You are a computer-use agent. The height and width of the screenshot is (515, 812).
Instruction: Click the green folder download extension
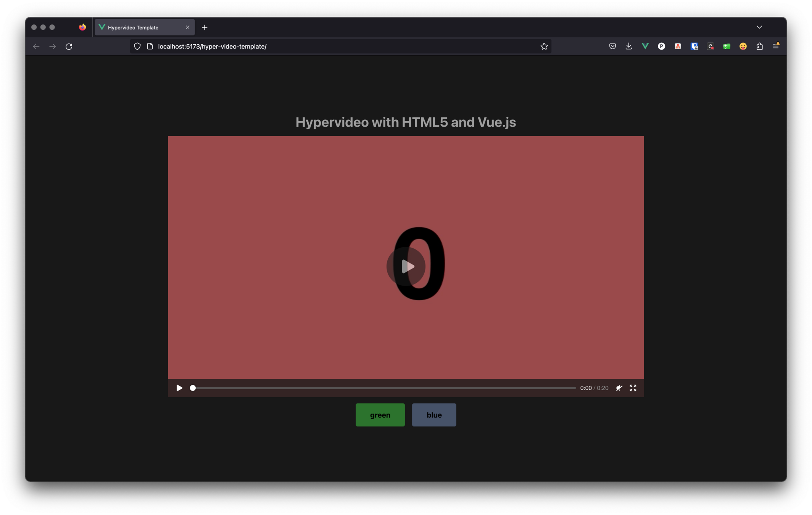(727, 46)
